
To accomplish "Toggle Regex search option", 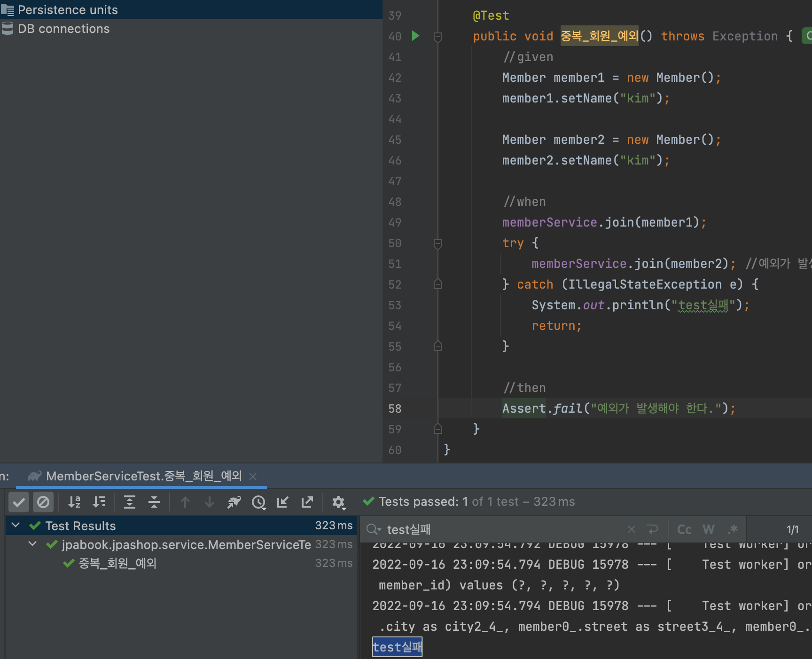I will click(x=733, y=530).
